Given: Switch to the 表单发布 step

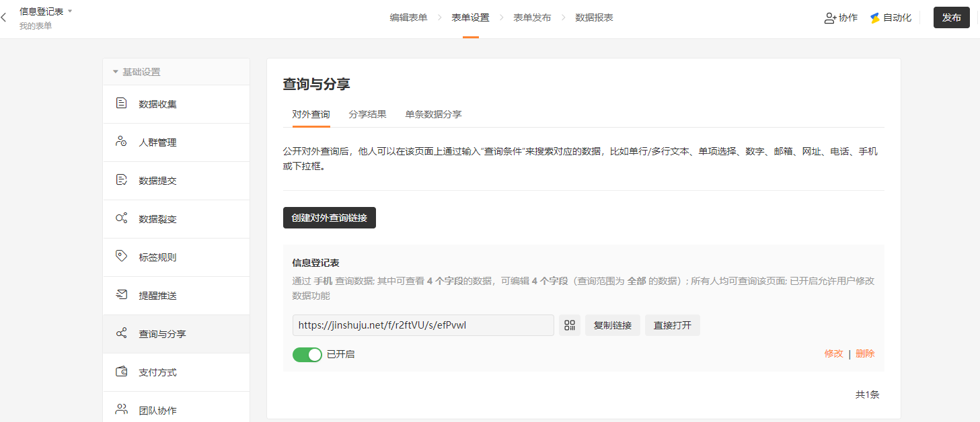Looking at the screenshot, I should tap(532, 18).
